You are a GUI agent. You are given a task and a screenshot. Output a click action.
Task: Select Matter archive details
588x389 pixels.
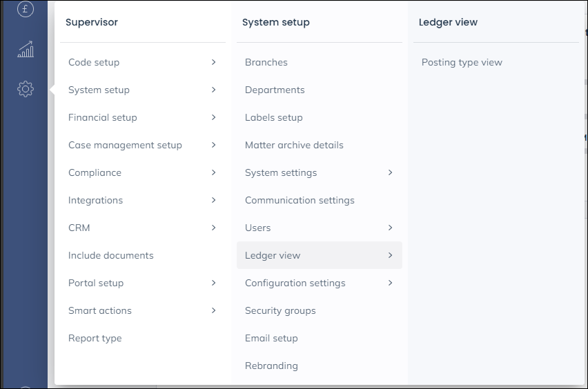click(x=294, y=145)
